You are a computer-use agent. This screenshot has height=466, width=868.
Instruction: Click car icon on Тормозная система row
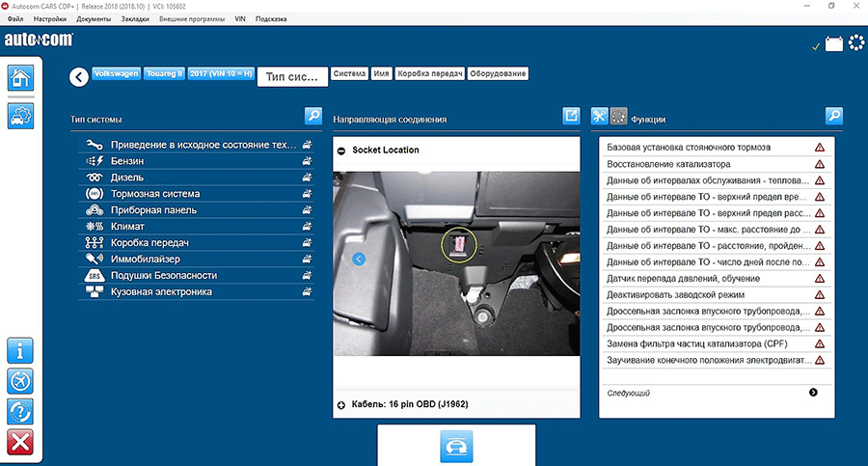(307, 194)
